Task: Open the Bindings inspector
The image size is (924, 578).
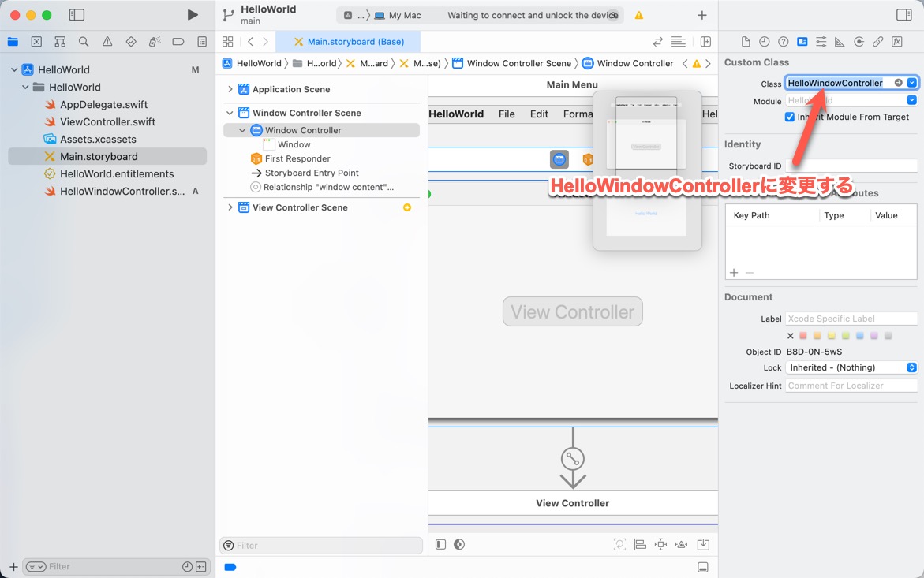Action: click(878, 42)
